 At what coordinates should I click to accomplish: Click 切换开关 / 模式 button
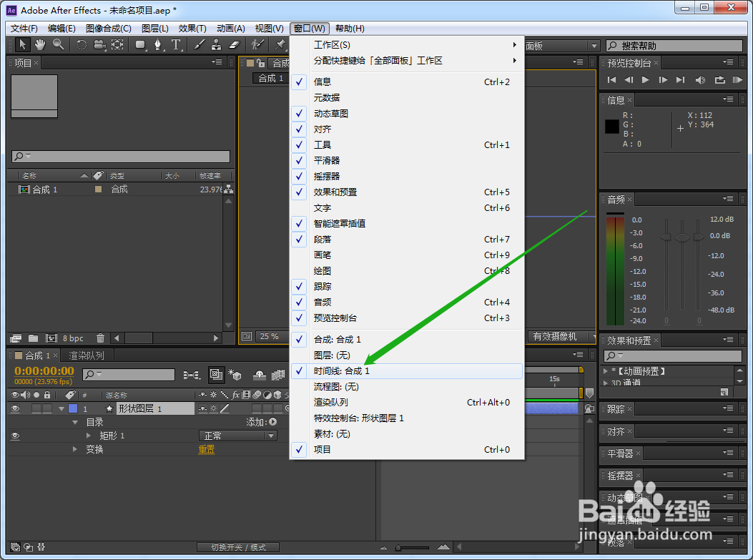(238, 547)
